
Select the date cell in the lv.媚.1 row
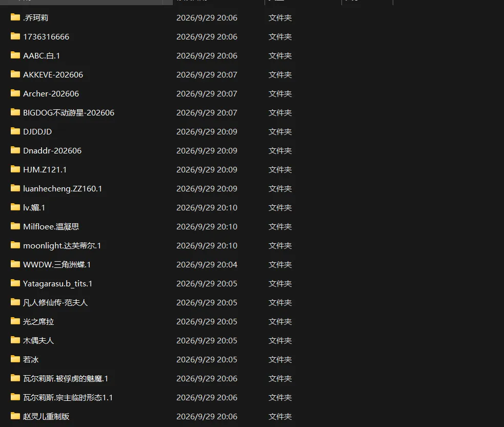click(207, 207)
